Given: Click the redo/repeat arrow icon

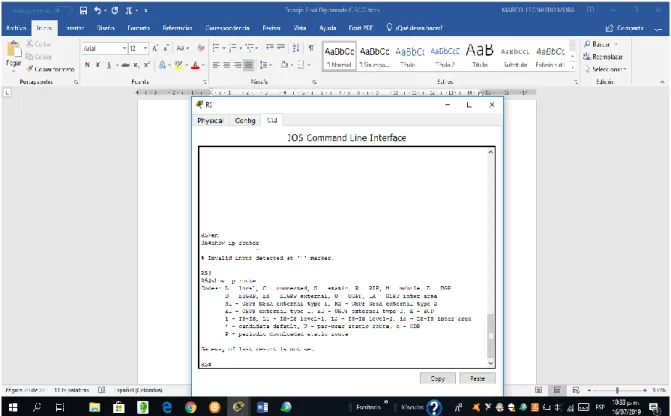Looking at the screenshot, I should click(x=115, y=10).
